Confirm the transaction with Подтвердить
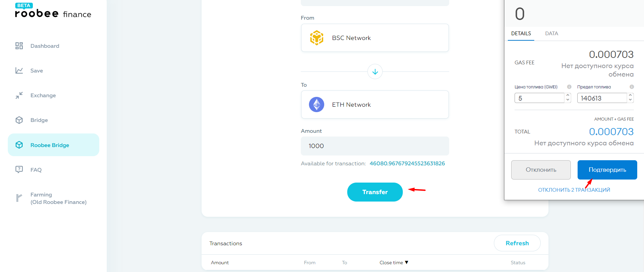Image resolution: width=644 pixels, height=272 pixels. point(607,170)
